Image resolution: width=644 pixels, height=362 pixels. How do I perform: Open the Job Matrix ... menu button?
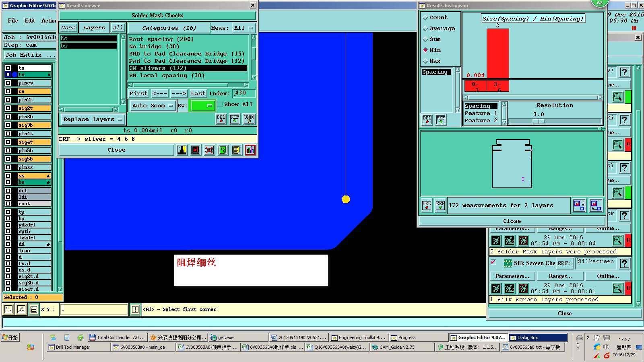click(30, 55)
